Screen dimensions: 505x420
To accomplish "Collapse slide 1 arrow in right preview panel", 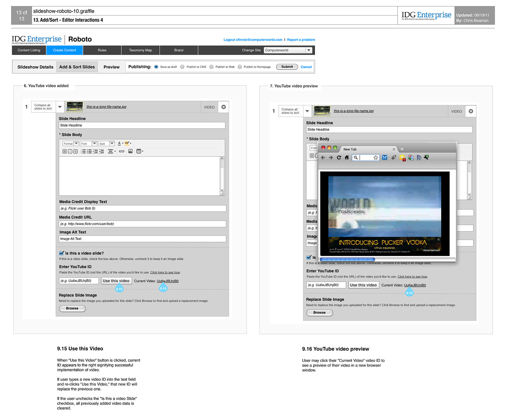I will coord(307,111).
